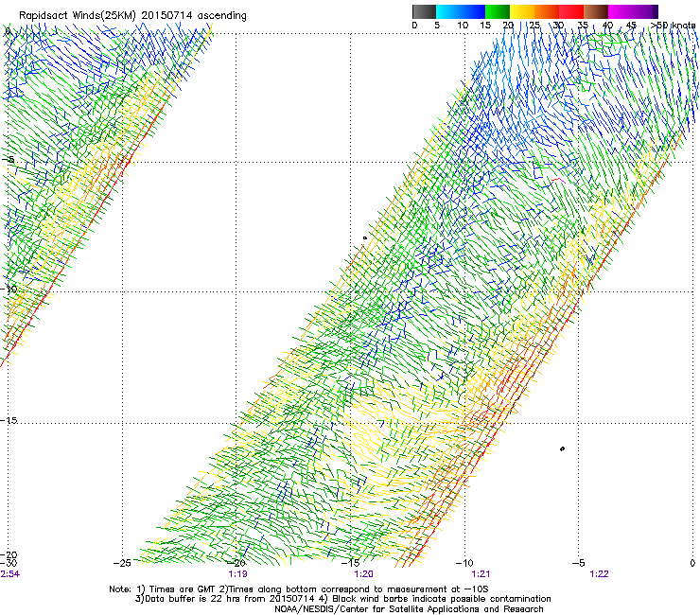Click the time label '1:20'

363,574
